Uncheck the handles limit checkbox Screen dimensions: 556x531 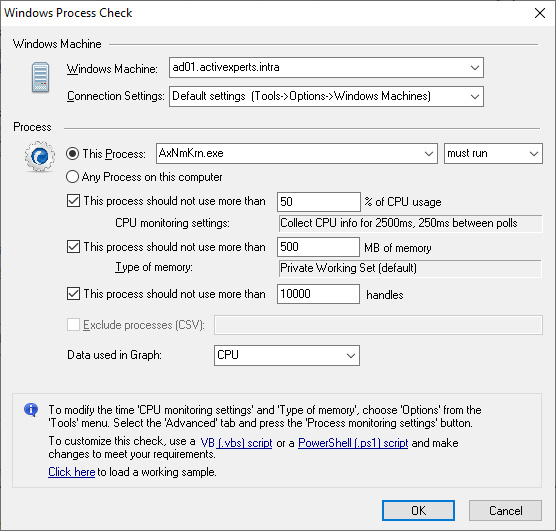[73, 294]
